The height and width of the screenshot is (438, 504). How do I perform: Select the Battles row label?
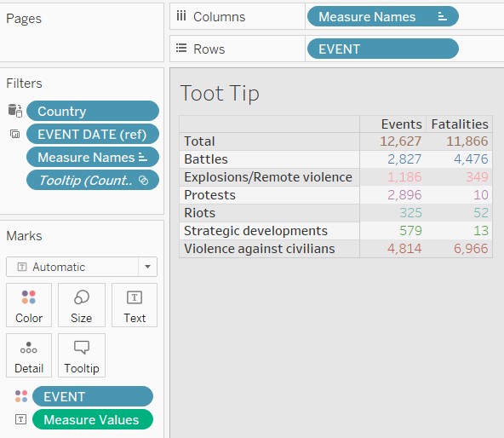click(206, 159)
